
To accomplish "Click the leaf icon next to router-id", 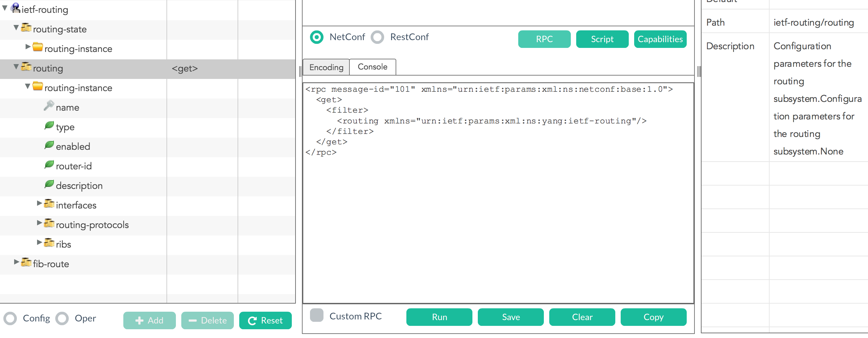I will click(x=49, y=165).
